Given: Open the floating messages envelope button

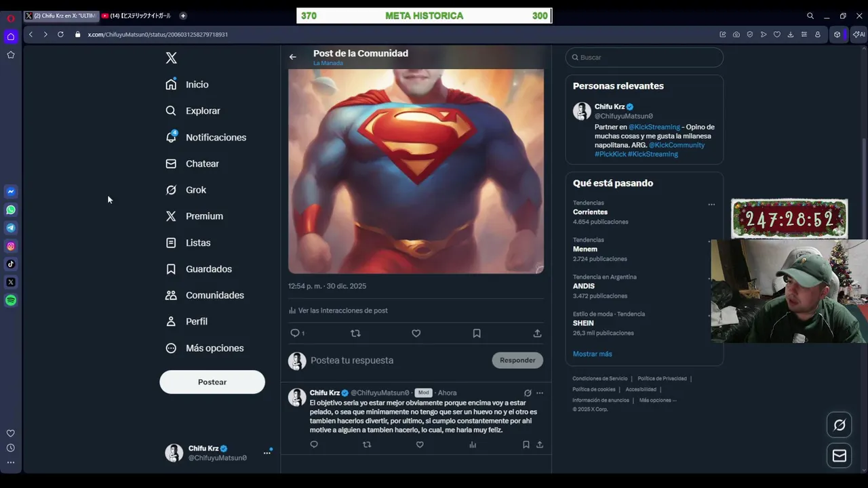Looking at the screenshot, I should pos(840,456).
